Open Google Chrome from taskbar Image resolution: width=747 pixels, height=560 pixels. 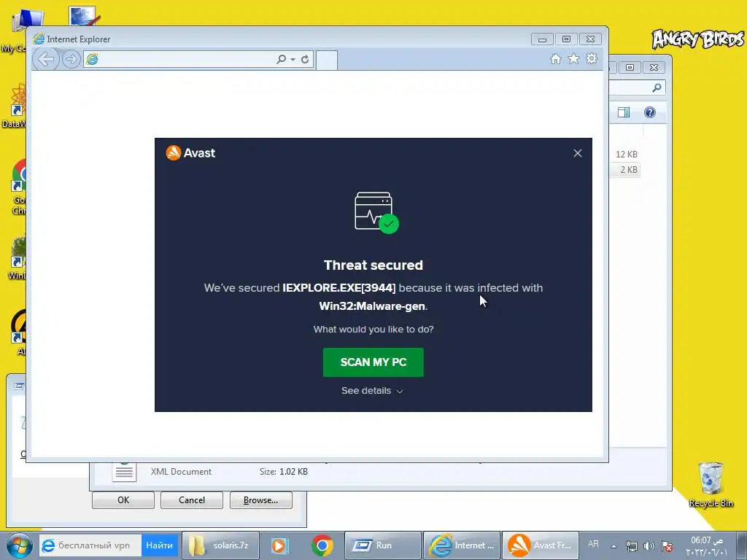[x=322, y=545]
